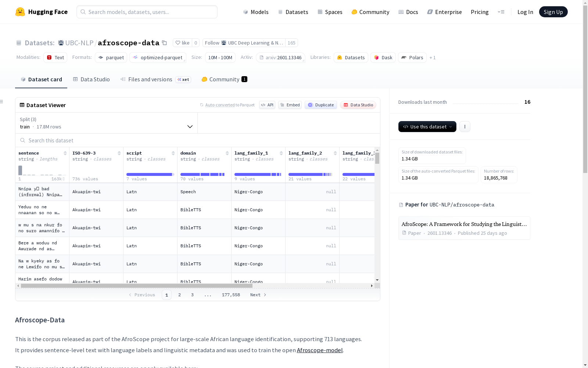Sort the lang_family_1 column
588x368 pixels.
[x=281, y=153]
